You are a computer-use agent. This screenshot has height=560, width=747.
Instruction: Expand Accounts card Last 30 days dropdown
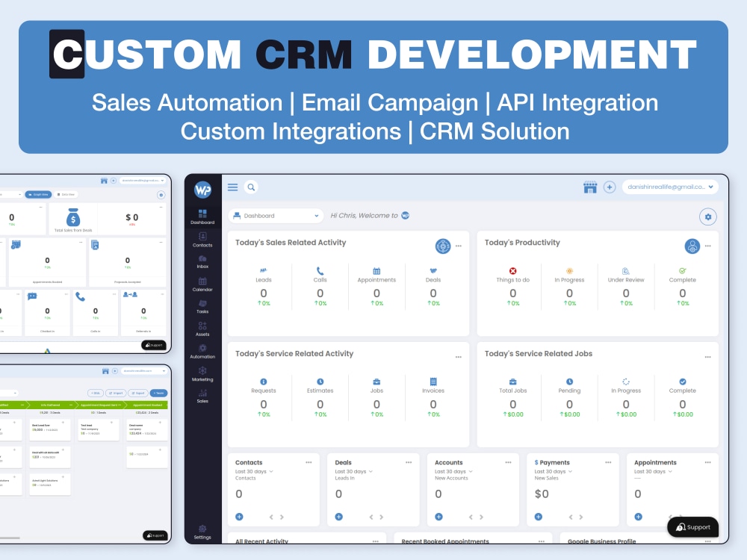[x=453, y=471]
